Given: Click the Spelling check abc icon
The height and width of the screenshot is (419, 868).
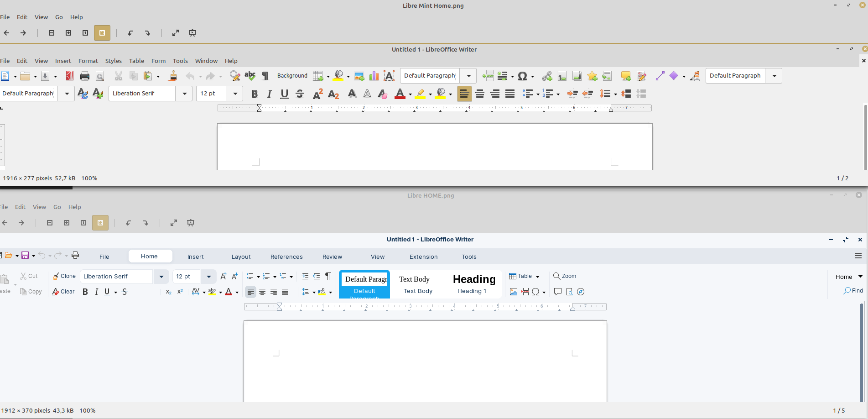Looking at the screenshot, I should (250, 76).
